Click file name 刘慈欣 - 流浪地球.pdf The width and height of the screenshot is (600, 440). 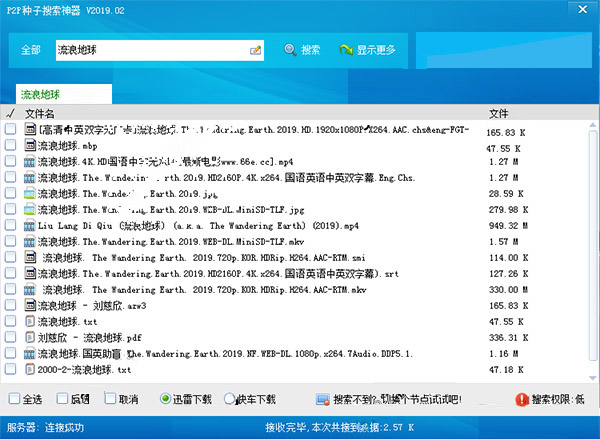coord(90,338)
